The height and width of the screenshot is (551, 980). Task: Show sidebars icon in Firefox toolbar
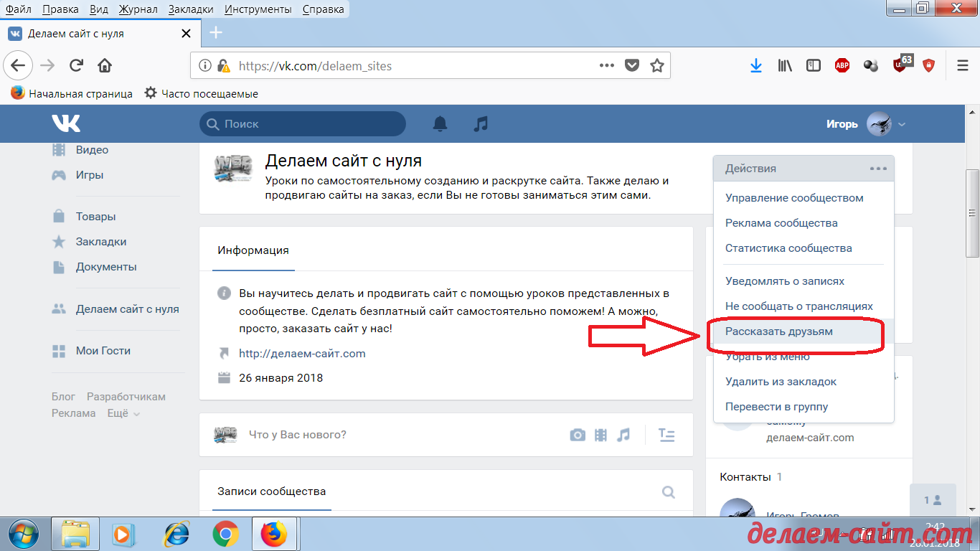point(814,65)
